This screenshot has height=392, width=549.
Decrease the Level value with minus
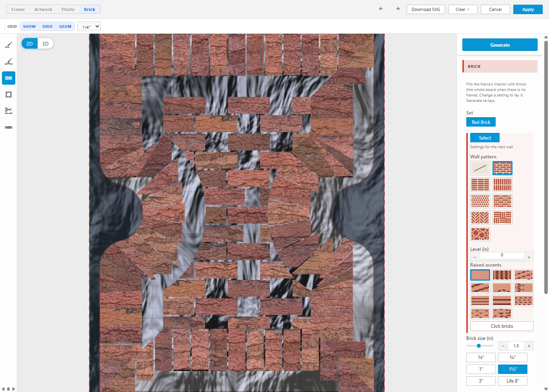click(475, 257)
